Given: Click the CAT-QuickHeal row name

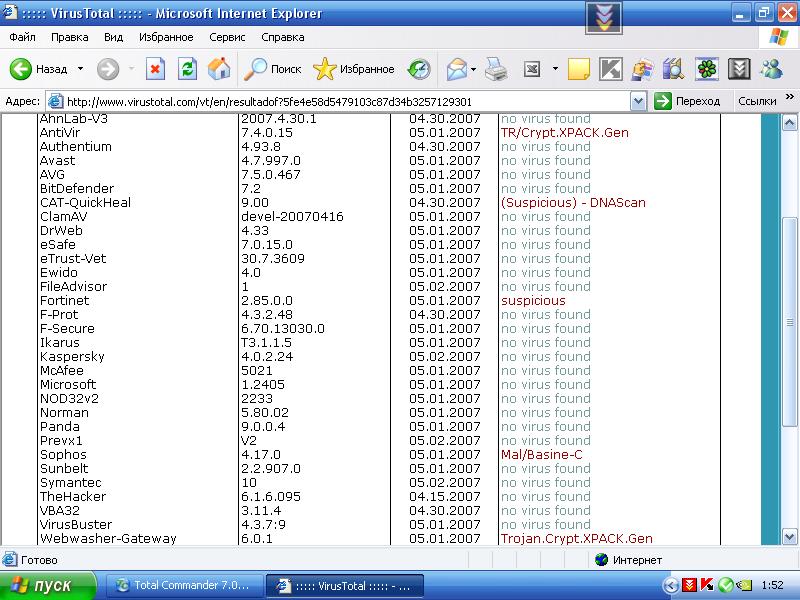Looking at the screenshot, I should [x=85, y=203].
